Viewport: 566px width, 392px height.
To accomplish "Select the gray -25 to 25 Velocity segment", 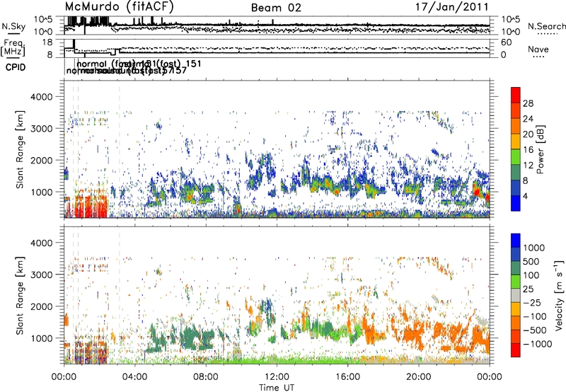I will pos(516,296).
